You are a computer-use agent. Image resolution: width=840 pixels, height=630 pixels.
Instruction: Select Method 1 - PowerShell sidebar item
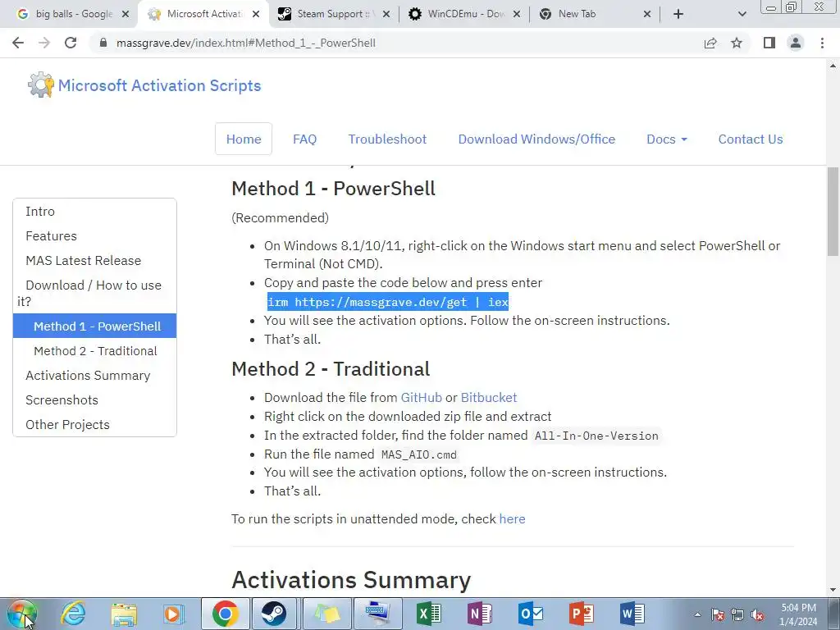(95, 326)
